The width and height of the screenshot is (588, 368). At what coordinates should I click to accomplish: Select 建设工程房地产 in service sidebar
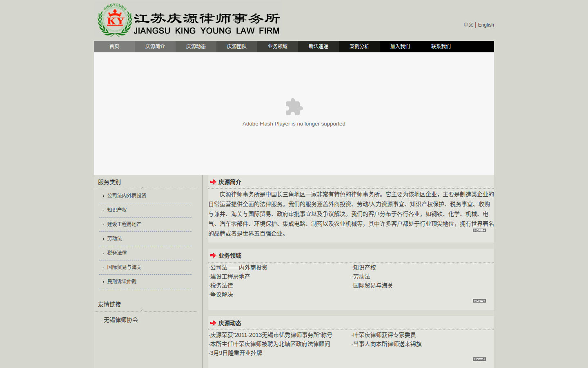click(x=124, y=224)
